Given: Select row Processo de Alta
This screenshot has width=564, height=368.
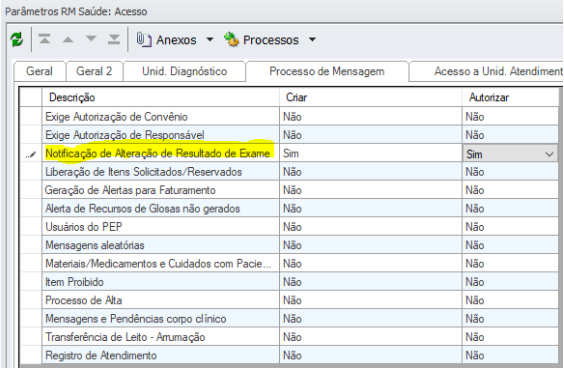Looking at the screenshot, I should point(160,300).
